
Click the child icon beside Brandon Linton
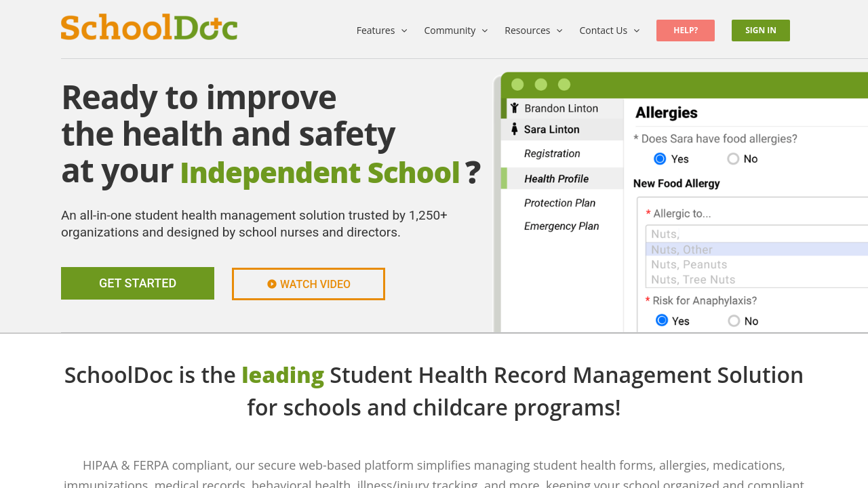[515, 108]
